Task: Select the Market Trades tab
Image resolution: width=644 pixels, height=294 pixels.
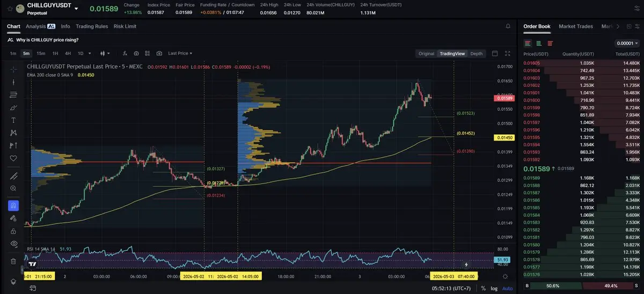Action: (577, 26)
